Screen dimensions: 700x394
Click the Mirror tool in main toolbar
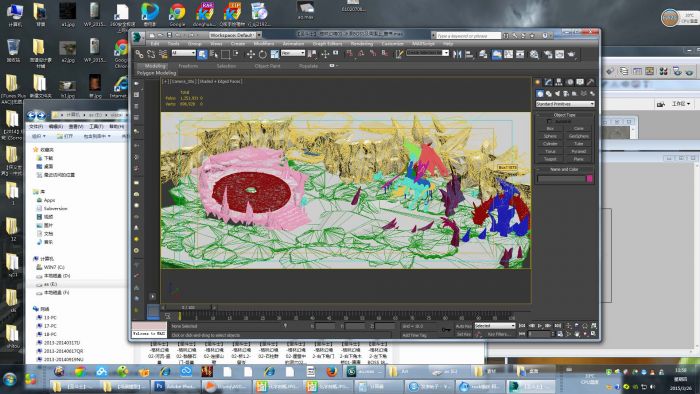click(457, 54)
